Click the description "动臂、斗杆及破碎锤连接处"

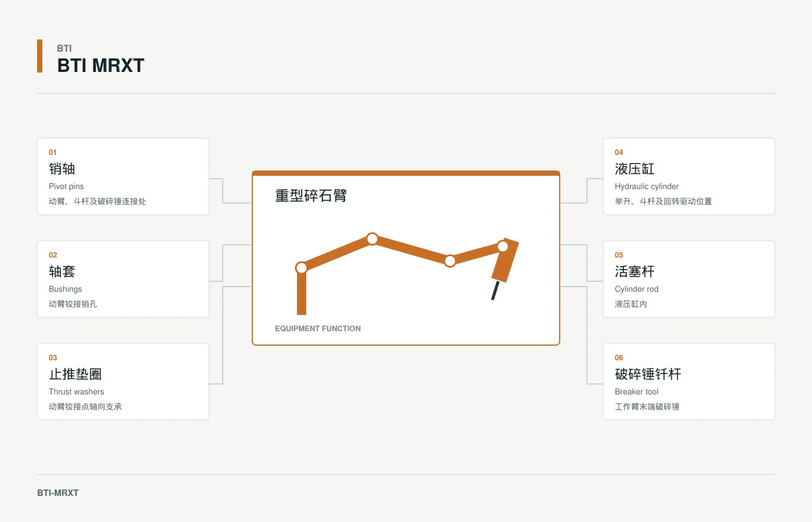click(97, 201)
